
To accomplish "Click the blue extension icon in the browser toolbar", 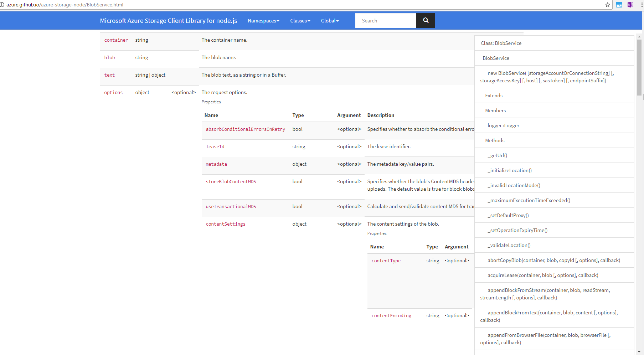I will click(619, 5).
